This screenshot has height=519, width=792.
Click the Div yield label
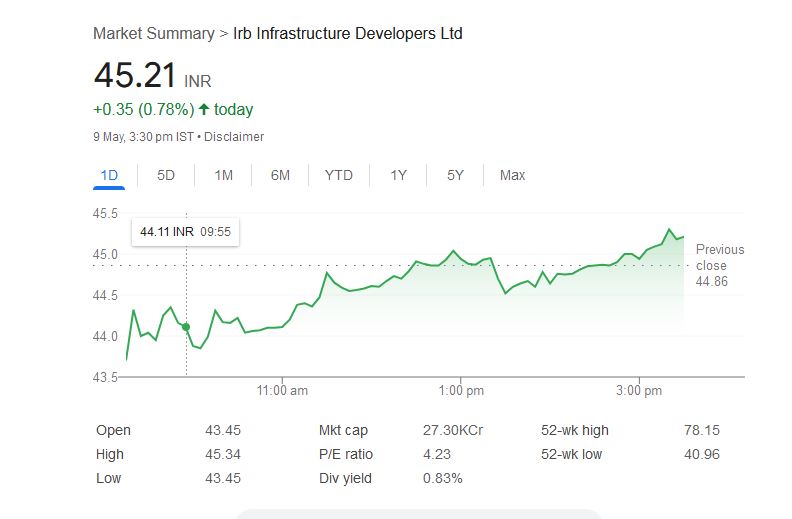pos(345,478)
